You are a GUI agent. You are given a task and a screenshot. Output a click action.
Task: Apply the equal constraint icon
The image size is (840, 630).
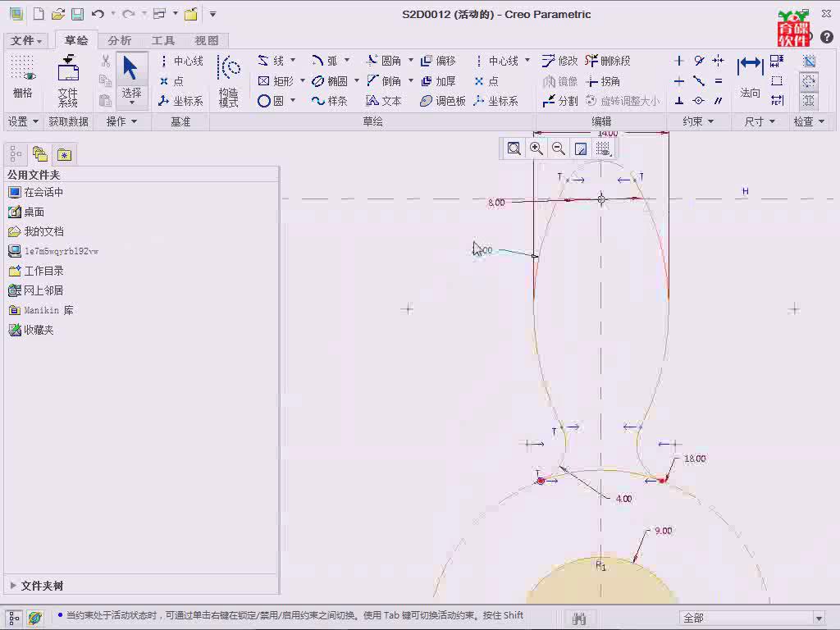[x=719, y=81]
